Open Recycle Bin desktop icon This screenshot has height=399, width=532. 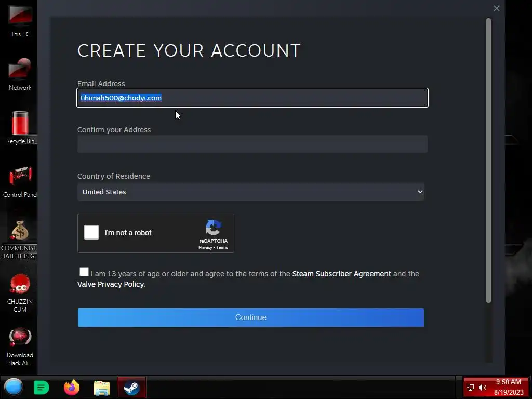(20, 128)
